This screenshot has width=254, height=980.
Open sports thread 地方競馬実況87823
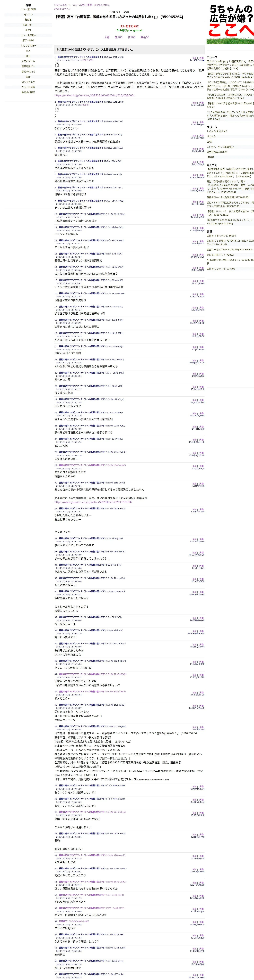pyautogui.click(x=217, y=152)
